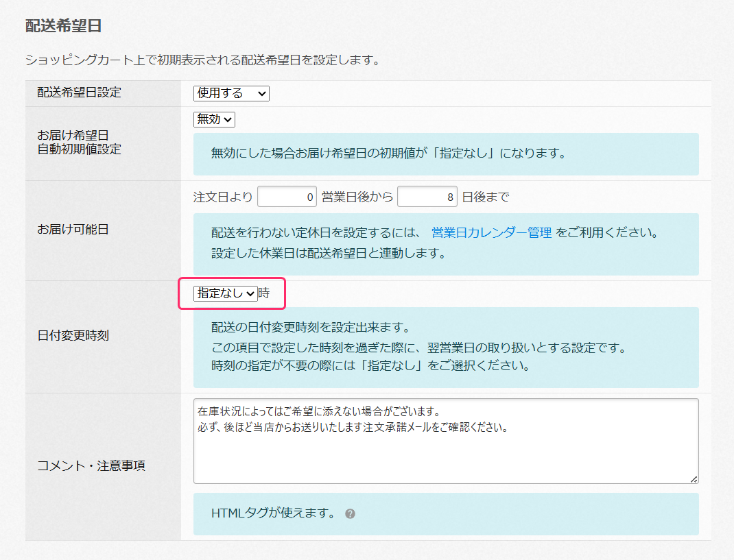This screenshot has height=560, width=734.
Task: Click the "8" days-after input field
Action: 427,196
